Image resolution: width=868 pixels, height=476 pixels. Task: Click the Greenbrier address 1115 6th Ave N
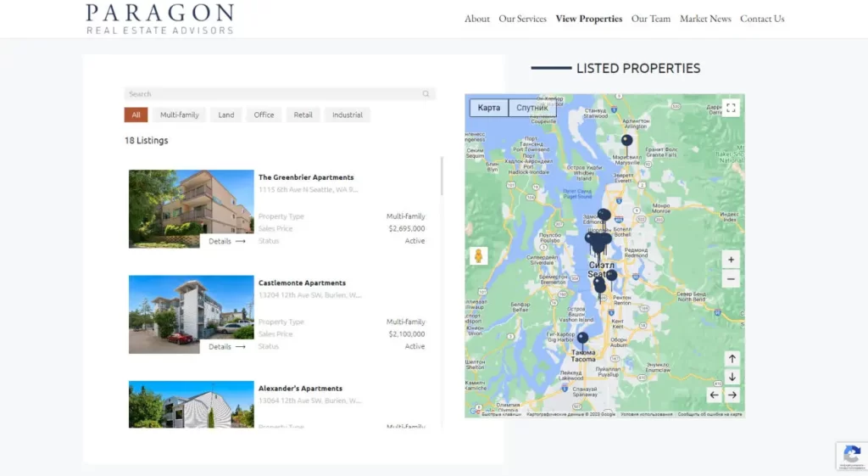coord(308,189)
